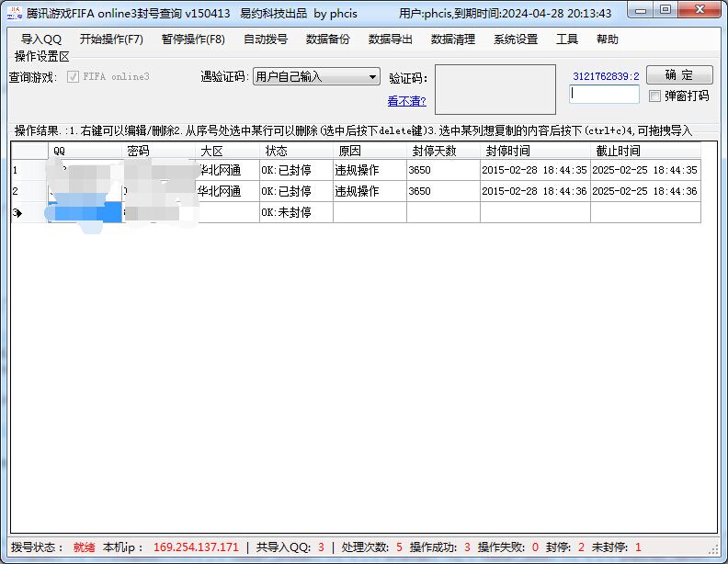
Task: Click the 原因 column header
Action: point(370,151)
